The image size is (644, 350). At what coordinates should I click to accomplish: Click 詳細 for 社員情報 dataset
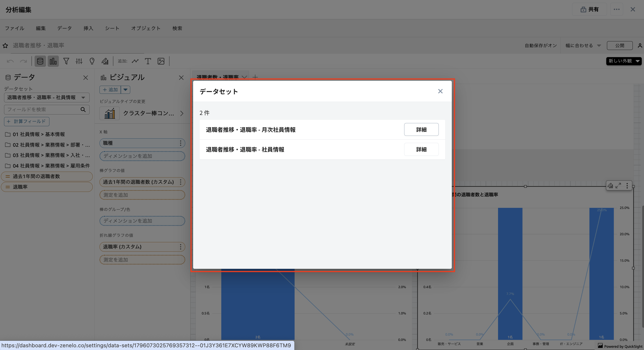(x=421, y=149)
